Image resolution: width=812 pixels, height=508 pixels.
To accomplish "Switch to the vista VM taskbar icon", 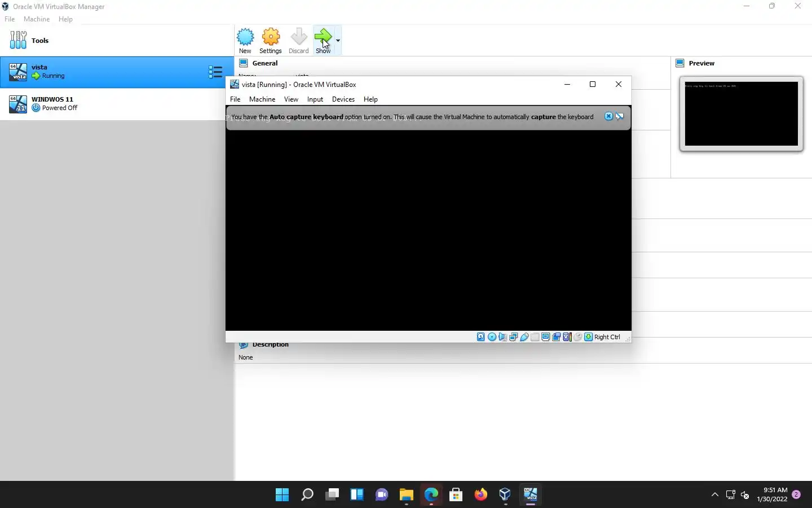I will 531,495.
